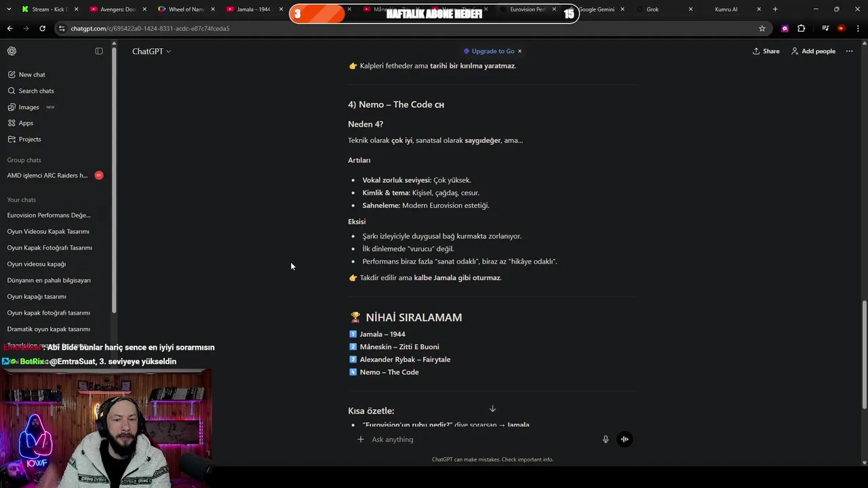Click the plus attach button in the composer
Viewport: 868px width, 488px height.
coord(361,439)
